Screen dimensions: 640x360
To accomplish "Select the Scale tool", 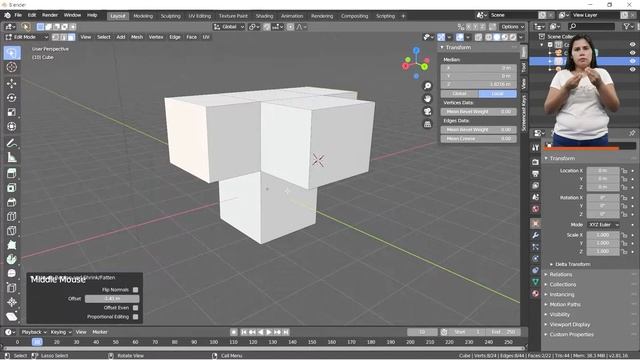I will tap(12, 112).
